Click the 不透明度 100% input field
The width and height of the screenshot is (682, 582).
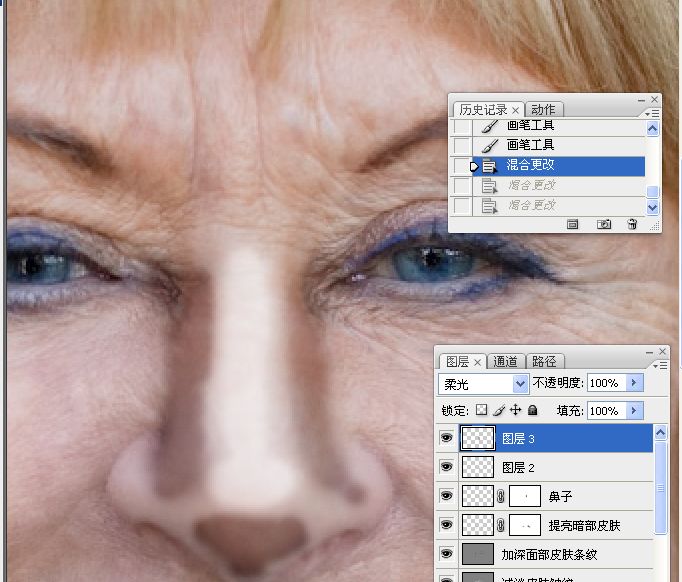[607, 383]
